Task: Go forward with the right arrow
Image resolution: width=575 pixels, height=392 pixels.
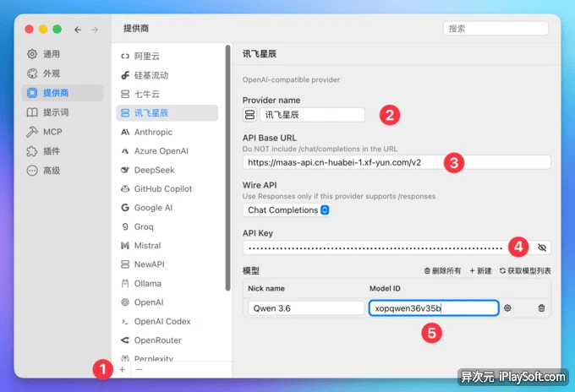Action: (x=95, y=30)
